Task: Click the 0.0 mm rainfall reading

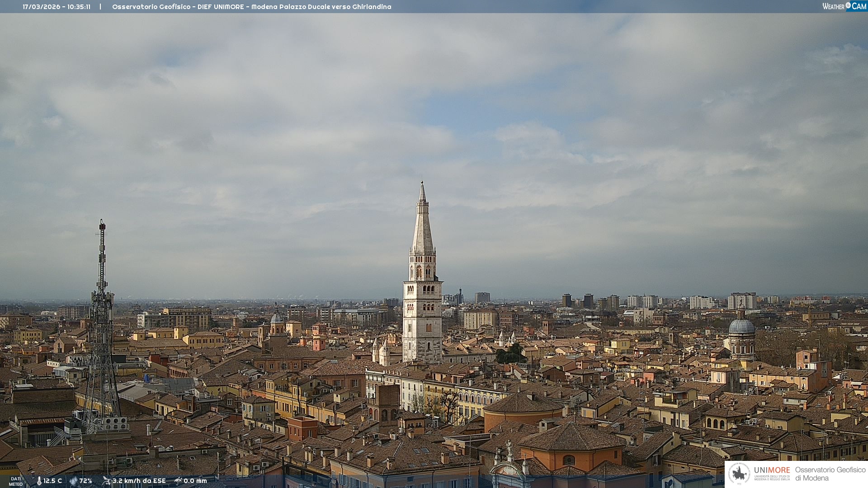Action: 195,481
